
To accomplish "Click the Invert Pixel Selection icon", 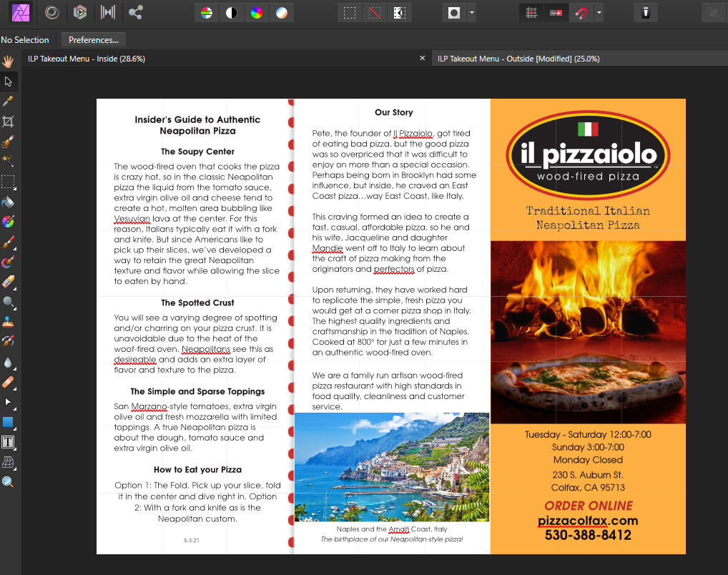I will (x=400, y=13).
